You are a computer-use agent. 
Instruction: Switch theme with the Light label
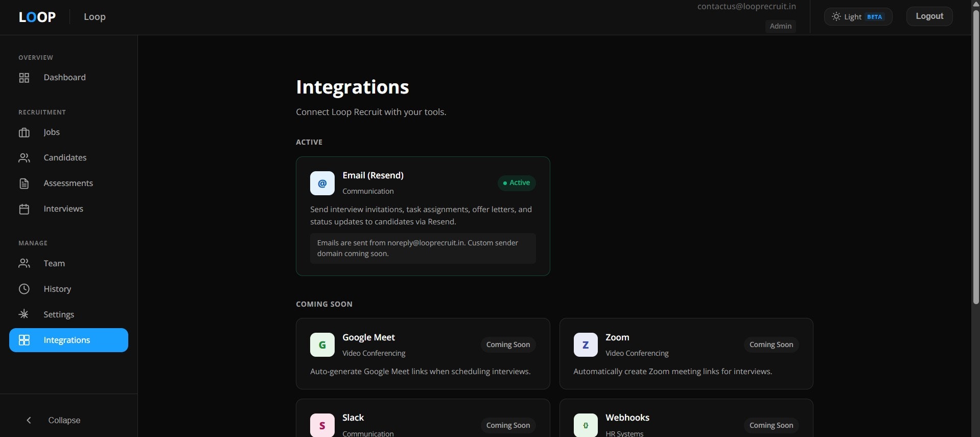852,17
